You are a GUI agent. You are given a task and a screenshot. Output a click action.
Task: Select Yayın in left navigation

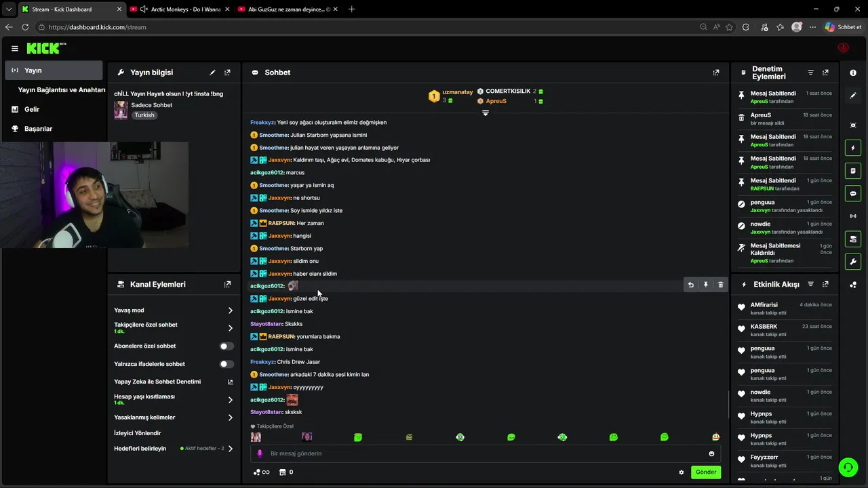pyautogui.click(x=54, y=70)
